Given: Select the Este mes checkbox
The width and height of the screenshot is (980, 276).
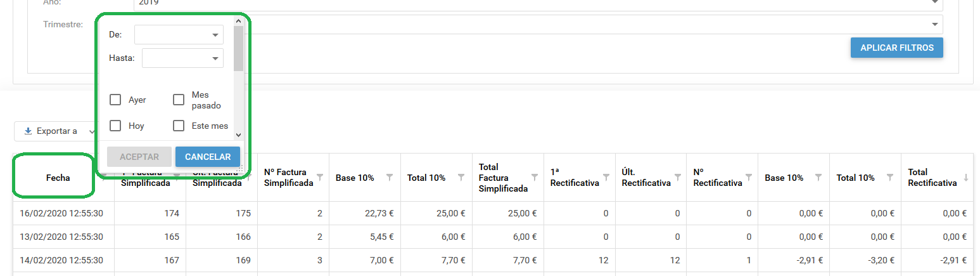Looking at the screenshot, I should 179,126.
